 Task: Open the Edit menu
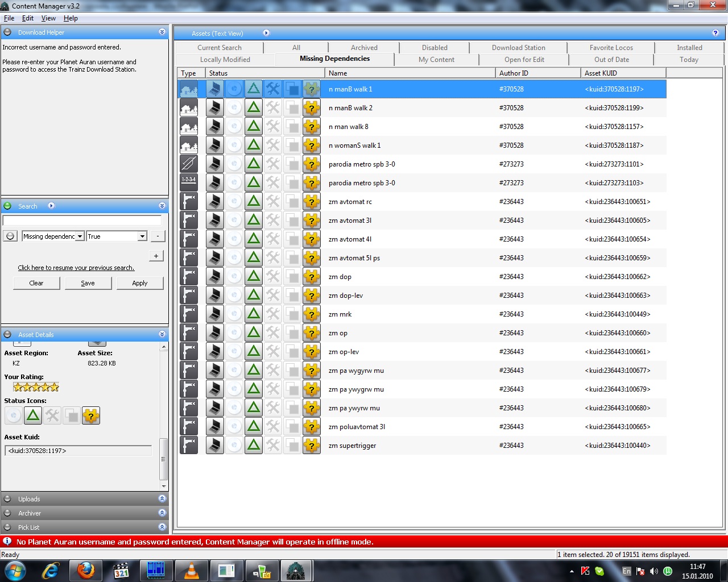coord(27,18)
